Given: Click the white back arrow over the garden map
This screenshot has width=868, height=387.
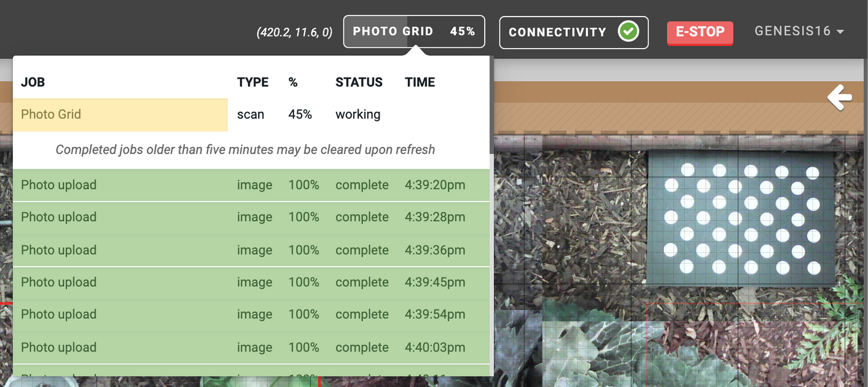Looking at the screenshot, I should [x=840, y=97].
